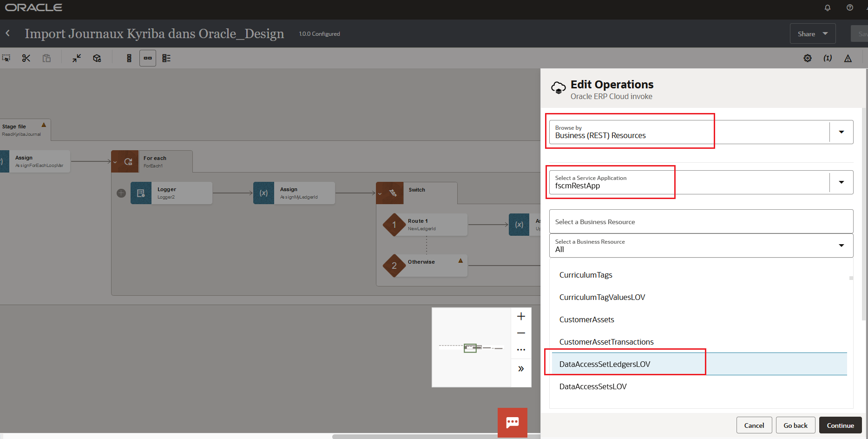868x439 pixels.
Task: Click the Select a Business Resource search field
Action: click(x=701, y=222)
